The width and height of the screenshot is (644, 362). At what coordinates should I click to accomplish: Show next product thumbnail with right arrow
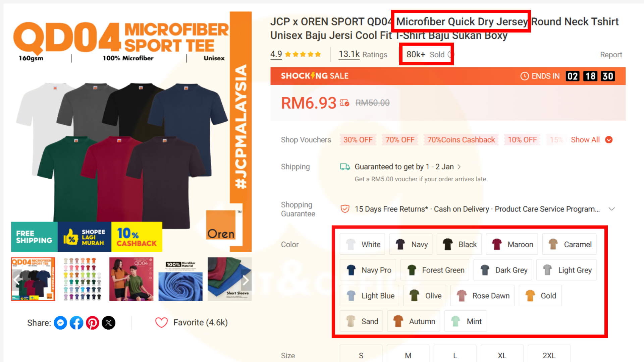246,280
